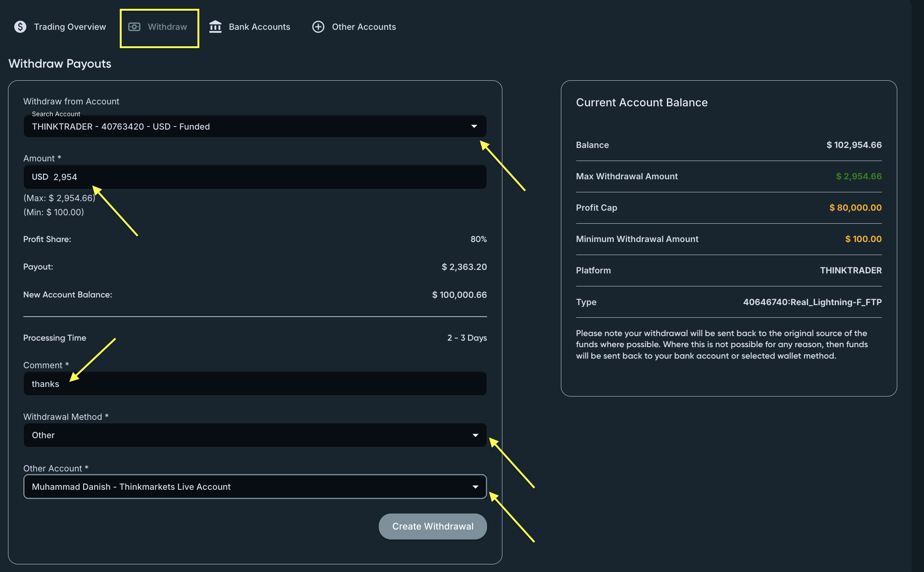924x572 pixels.
Task: Click the plus circle icon for Other Accounts
Action: pyautogui.click(x=318, y=27)
